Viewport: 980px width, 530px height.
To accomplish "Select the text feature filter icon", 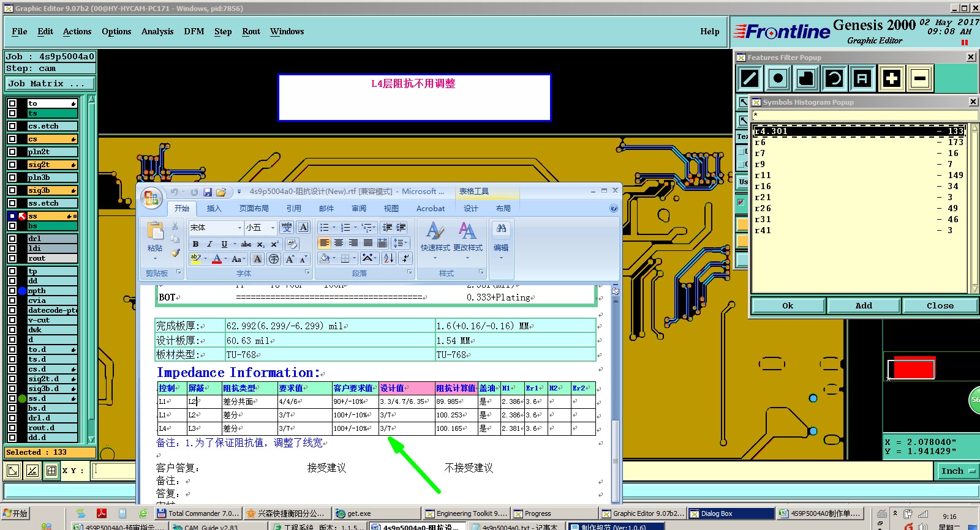I will tap(862, 78).
